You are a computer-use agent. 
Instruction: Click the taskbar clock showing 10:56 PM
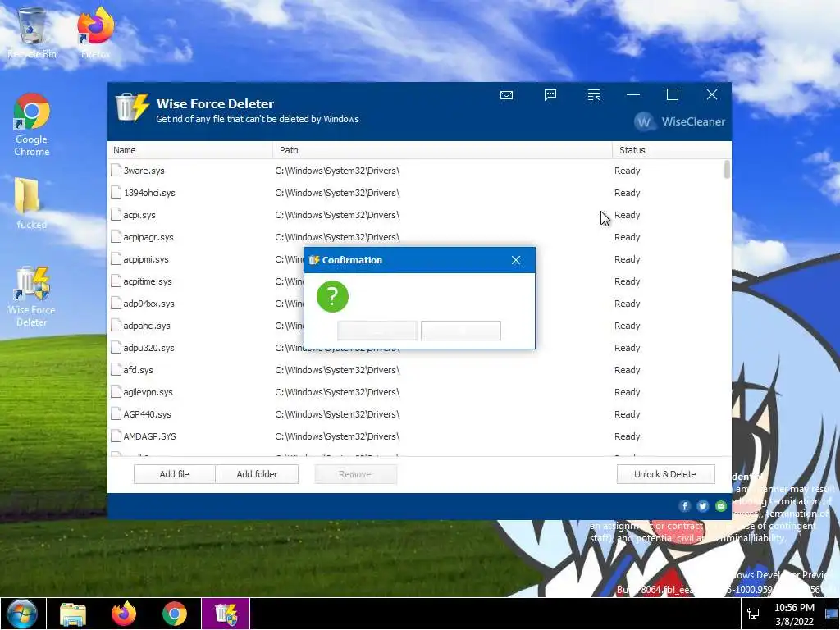(794, 614)
